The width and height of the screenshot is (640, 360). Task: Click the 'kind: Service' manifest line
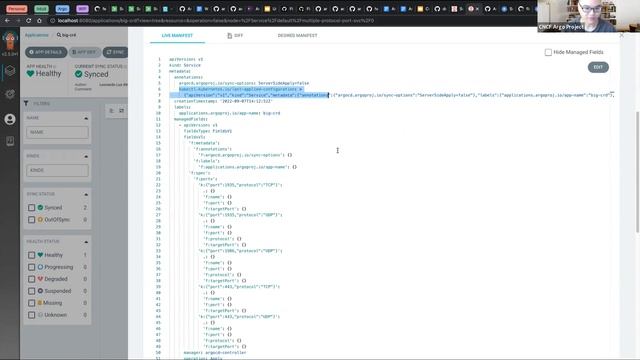click(185, 65)
